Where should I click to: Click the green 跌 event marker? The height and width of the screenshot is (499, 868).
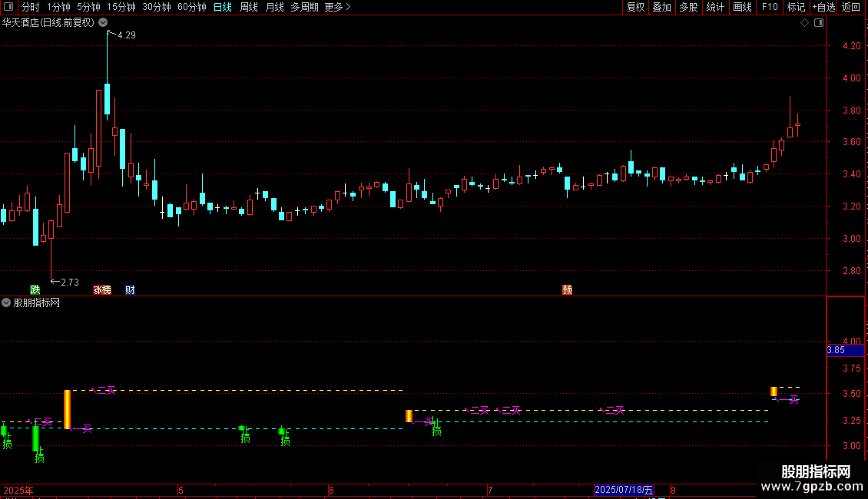pyautogui.click(x=35, y=290)
